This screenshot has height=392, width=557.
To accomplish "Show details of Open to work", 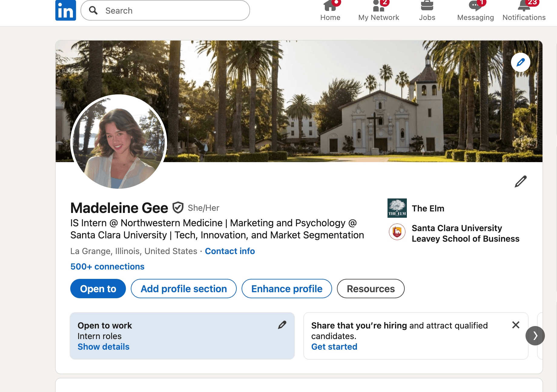I will pyautogui.click(x=103, y=347).
